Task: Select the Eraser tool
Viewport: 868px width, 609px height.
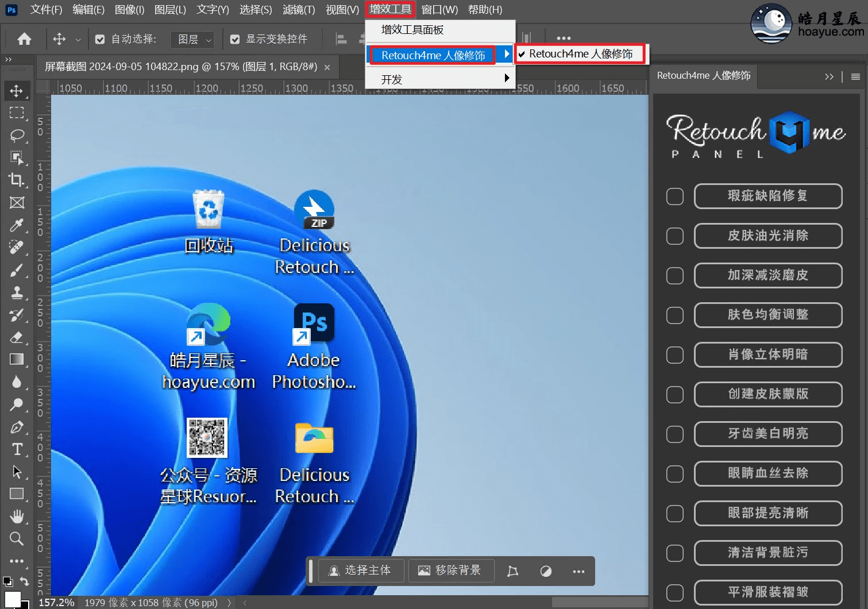Action: (x=17, y=337)
